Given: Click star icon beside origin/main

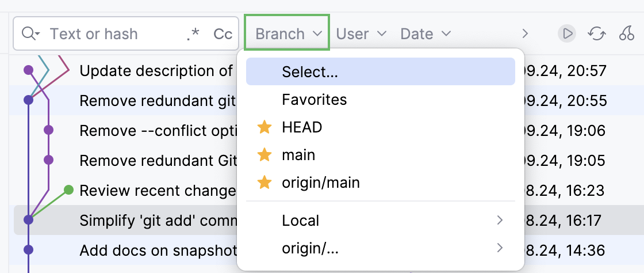Looking at the screenshot, I should click(264, 183).
